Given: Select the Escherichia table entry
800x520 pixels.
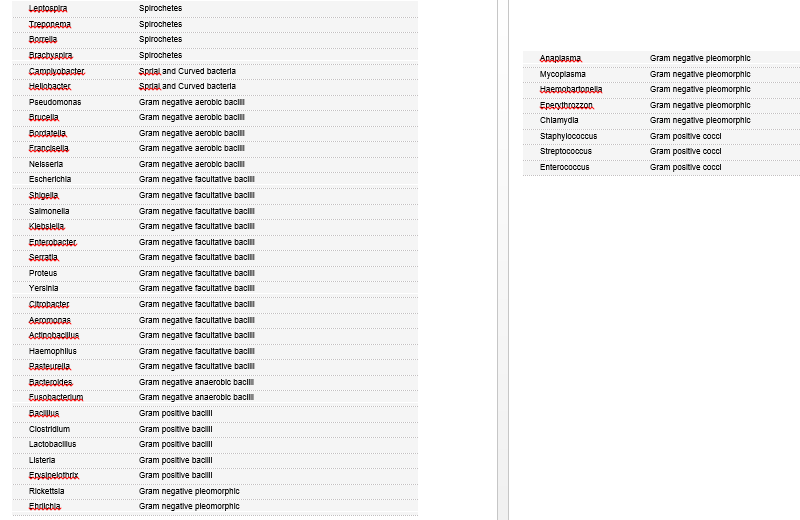Looking at the screenshot, I should 50,179.
